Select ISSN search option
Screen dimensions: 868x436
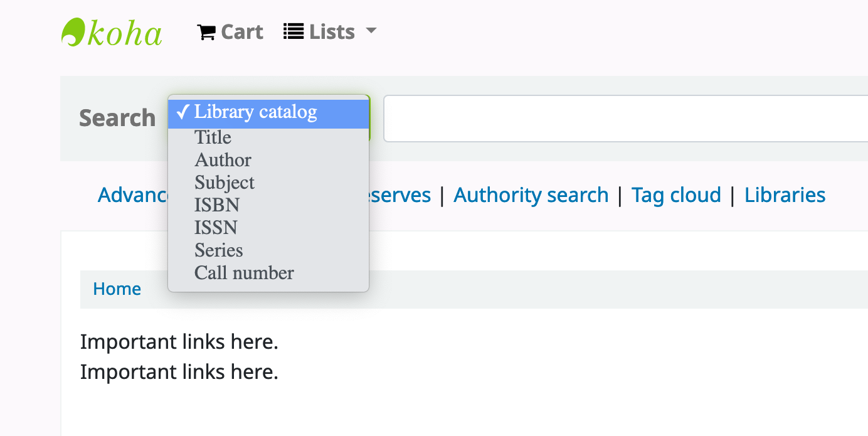216,228
